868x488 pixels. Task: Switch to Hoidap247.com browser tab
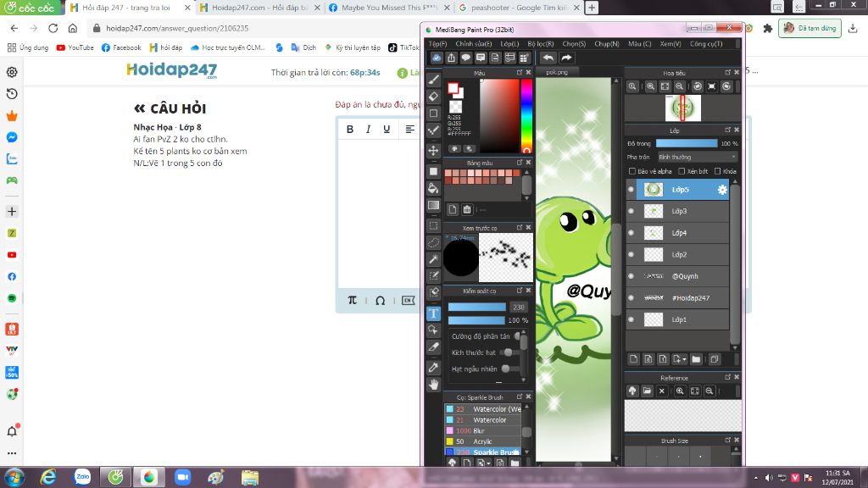(259, 8)
